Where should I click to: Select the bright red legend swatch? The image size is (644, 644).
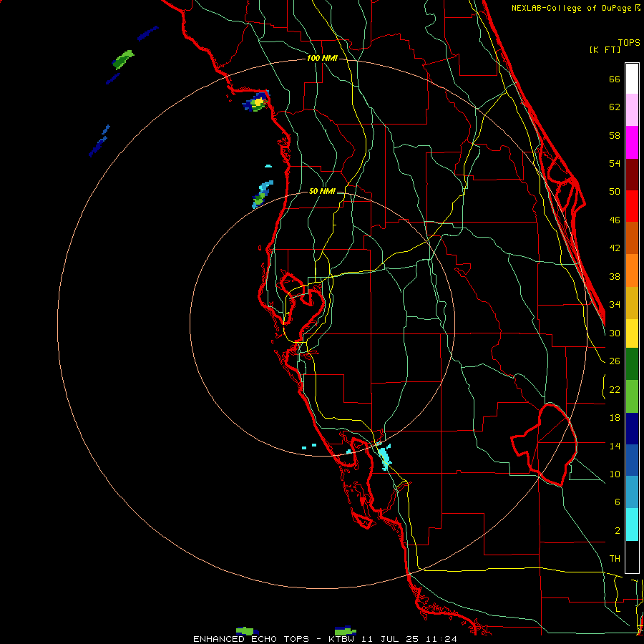632,206
